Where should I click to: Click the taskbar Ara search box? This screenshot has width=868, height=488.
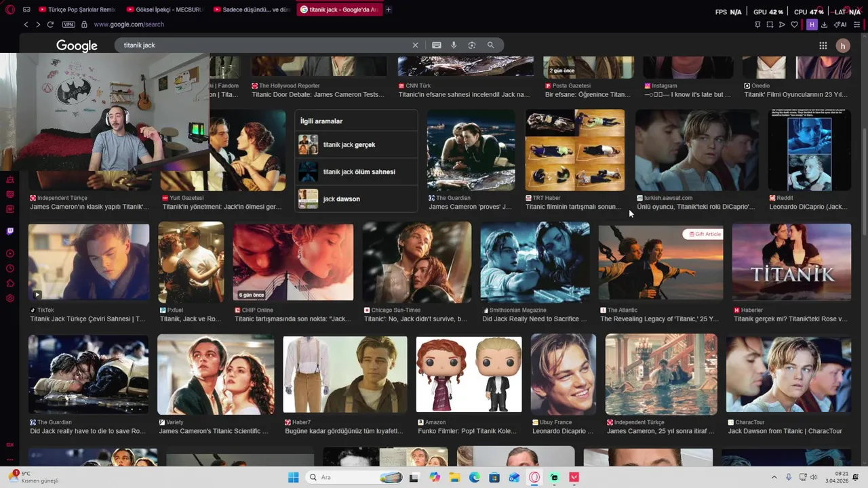tap(355, 477)
